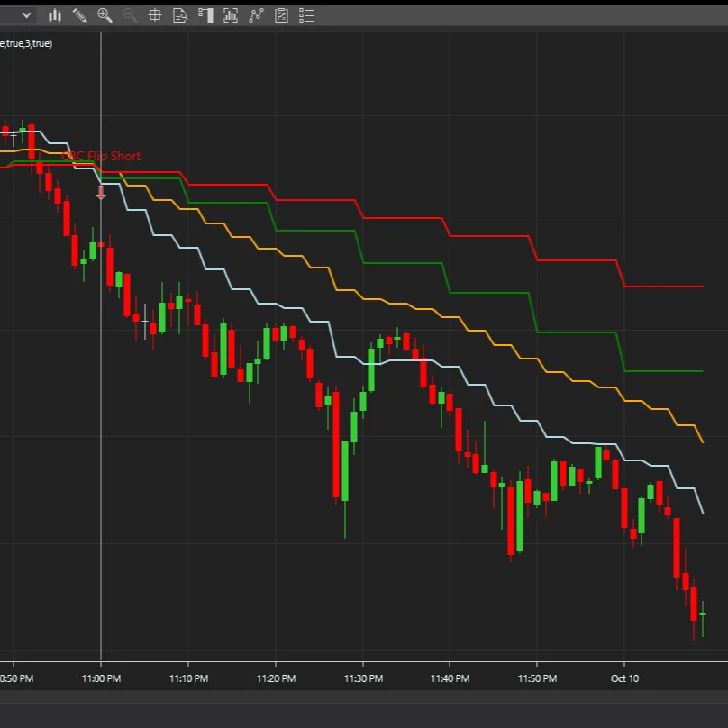Show the data box window

click(x=180, y=15)
